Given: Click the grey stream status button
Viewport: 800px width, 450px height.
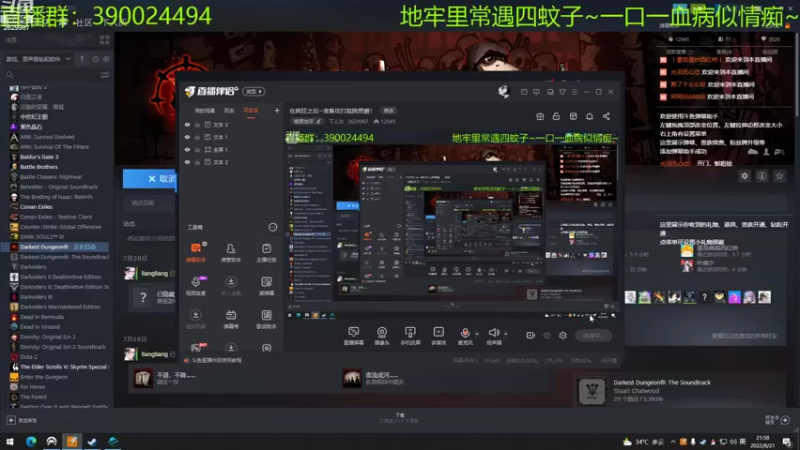Looking at the screenshot, I should pyautogui.click(x=593, y=335).
